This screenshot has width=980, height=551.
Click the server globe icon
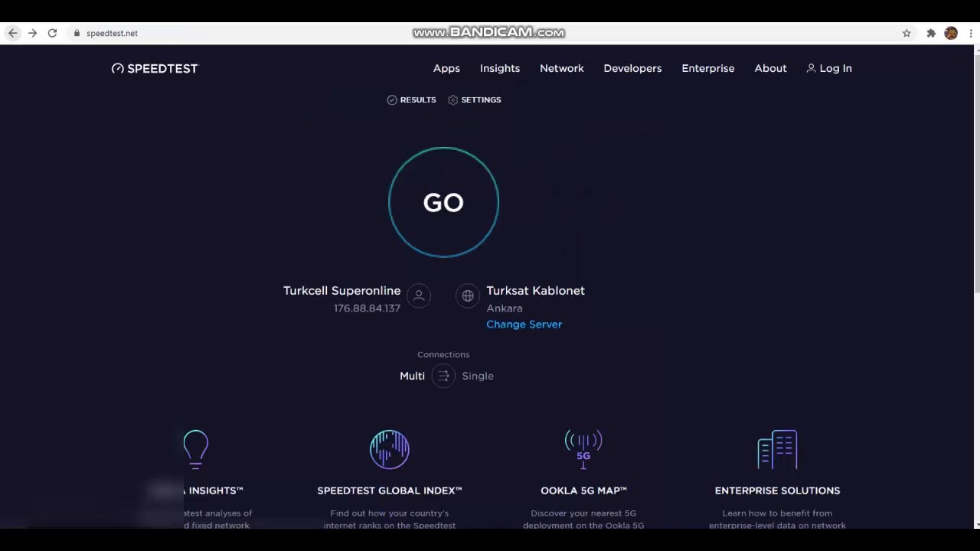(x=468, y=295)
